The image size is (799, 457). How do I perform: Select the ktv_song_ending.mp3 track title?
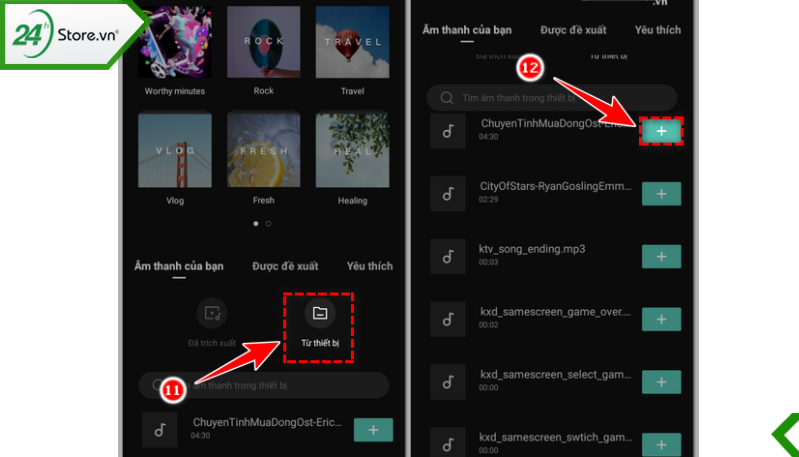532,249
